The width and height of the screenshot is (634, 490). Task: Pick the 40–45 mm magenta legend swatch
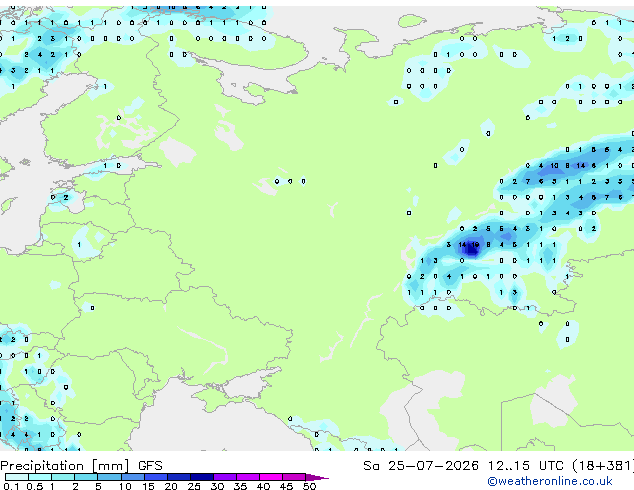coord(271,477)
